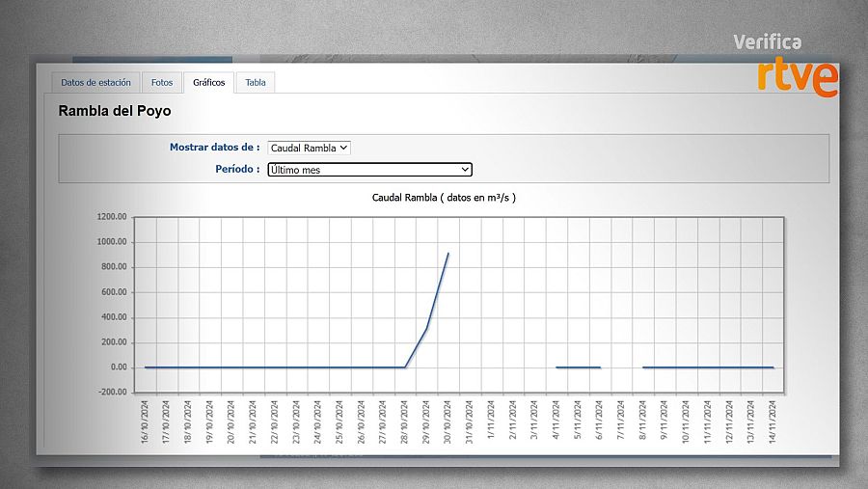Image resolution: width=868 pixels, height=489 pixels.
Task: Click the Mostrar datos de label
Action: coord(214,148)
